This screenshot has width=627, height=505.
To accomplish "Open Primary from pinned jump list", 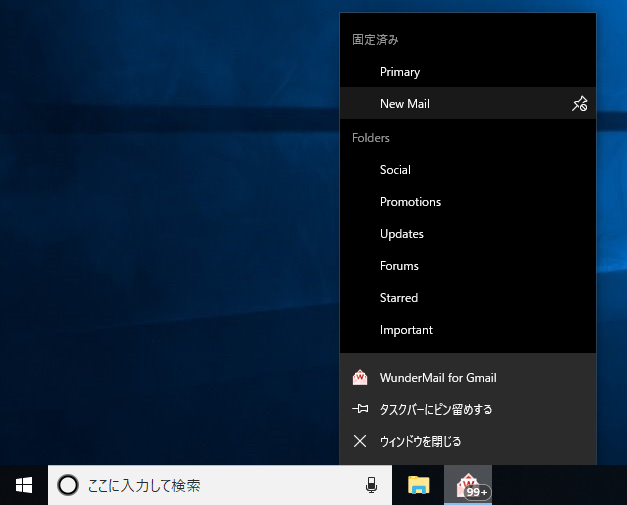I will [x=468, y=72].
